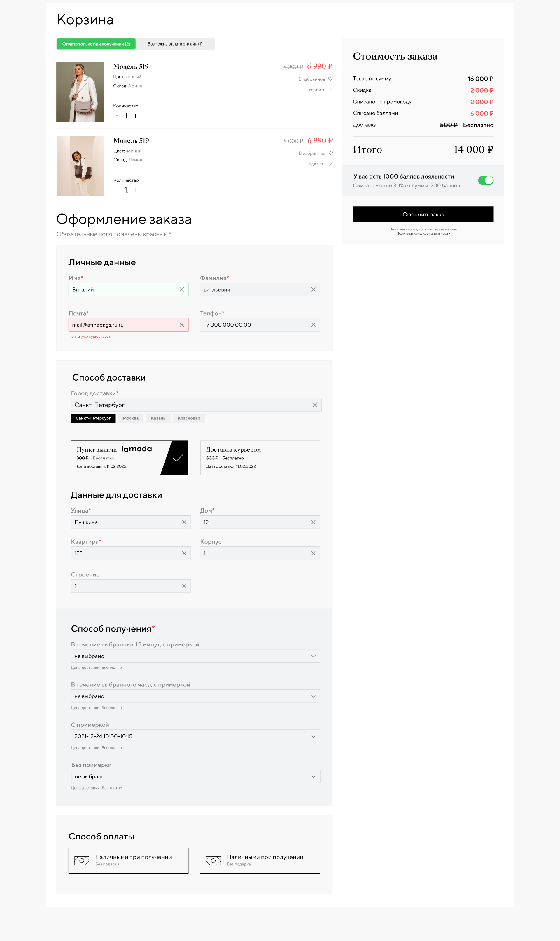Clear the Почта email field
This screenshot has width=560, height=941.
(181, 325)
